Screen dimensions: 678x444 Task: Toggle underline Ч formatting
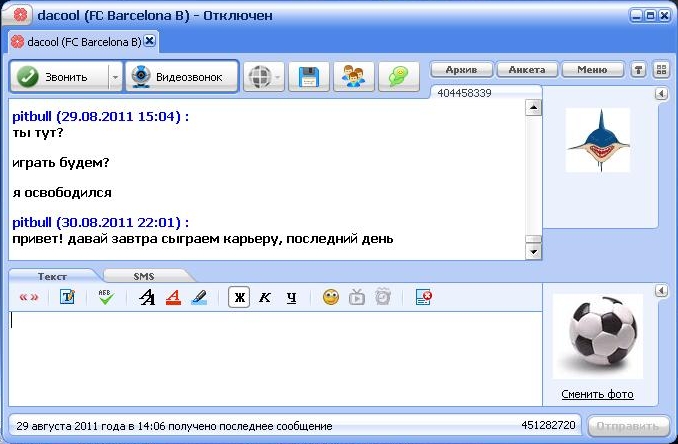tap(292, 297)
